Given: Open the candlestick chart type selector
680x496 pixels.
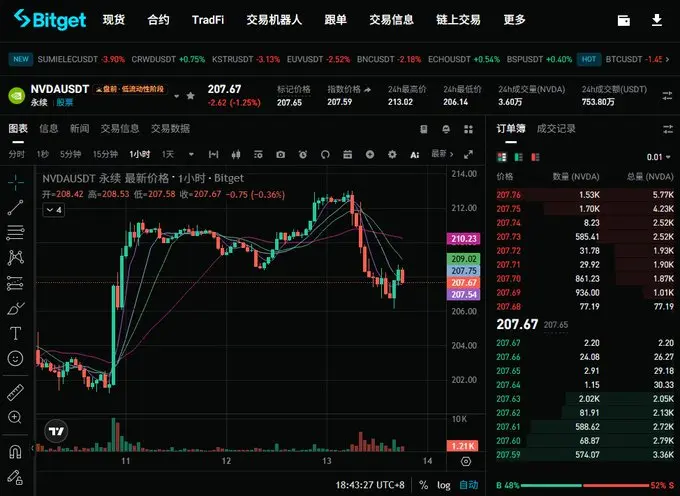Looking at the screenshot, I should (236, 154).
